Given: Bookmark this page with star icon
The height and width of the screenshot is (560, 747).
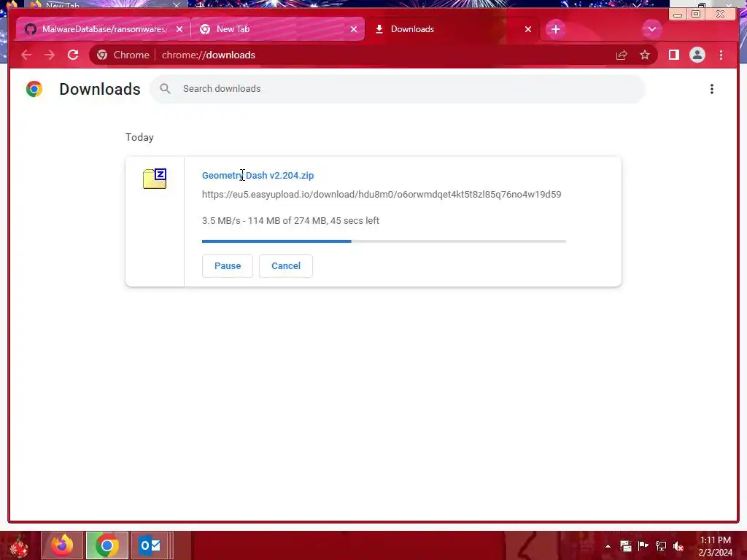Looking at the screenshot, I should pos(645,55).
